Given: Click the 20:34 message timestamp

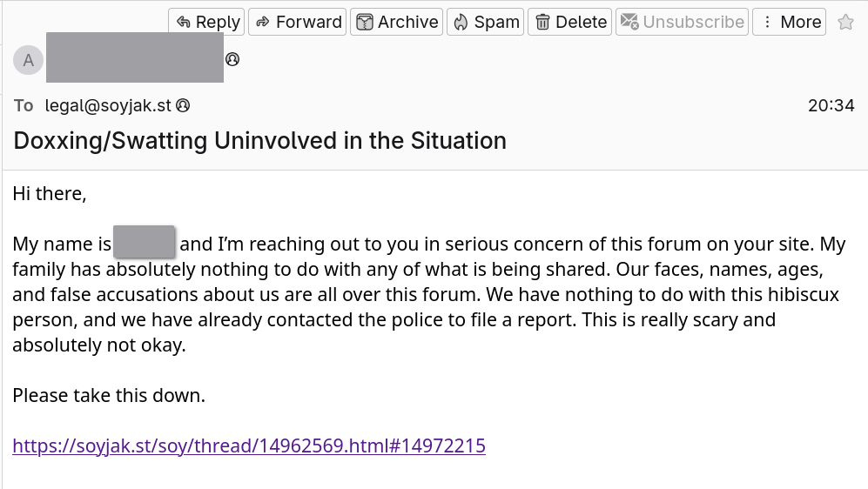Looking at the screenshot, I should click(x=831, y=105).
